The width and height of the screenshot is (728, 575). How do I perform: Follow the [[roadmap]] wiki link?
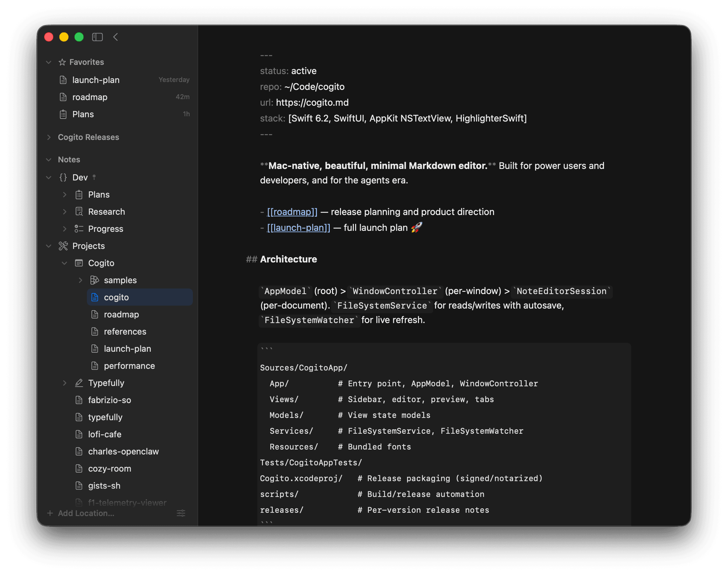click(x=292, y=212)
